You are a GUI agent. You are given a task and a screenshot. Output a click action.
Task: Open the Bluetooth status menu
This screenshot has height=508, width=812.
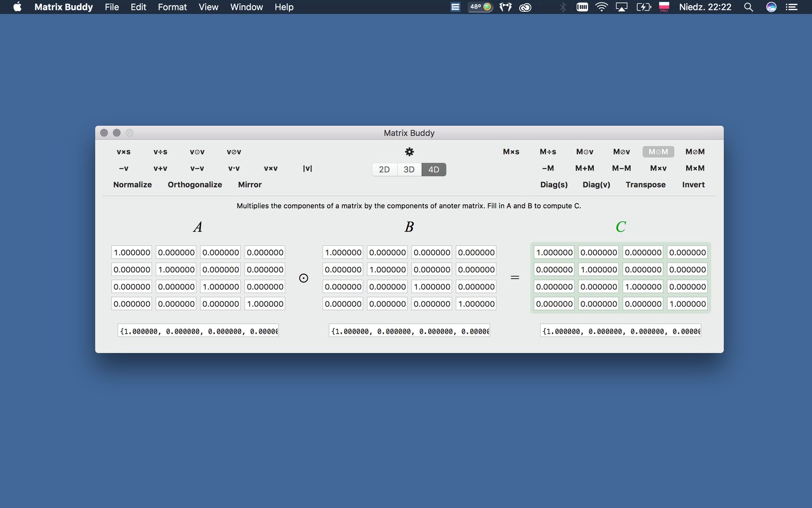click(563, 7)
